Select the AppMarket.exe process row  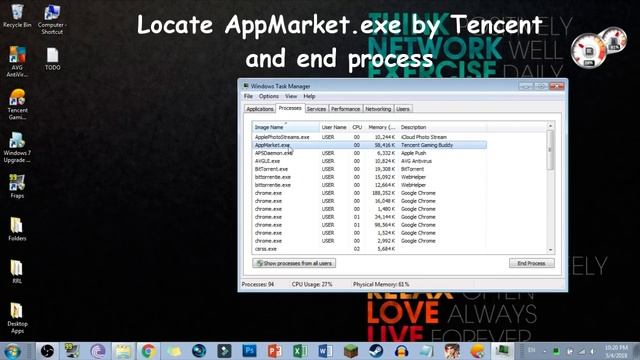[x=369, y=145]
